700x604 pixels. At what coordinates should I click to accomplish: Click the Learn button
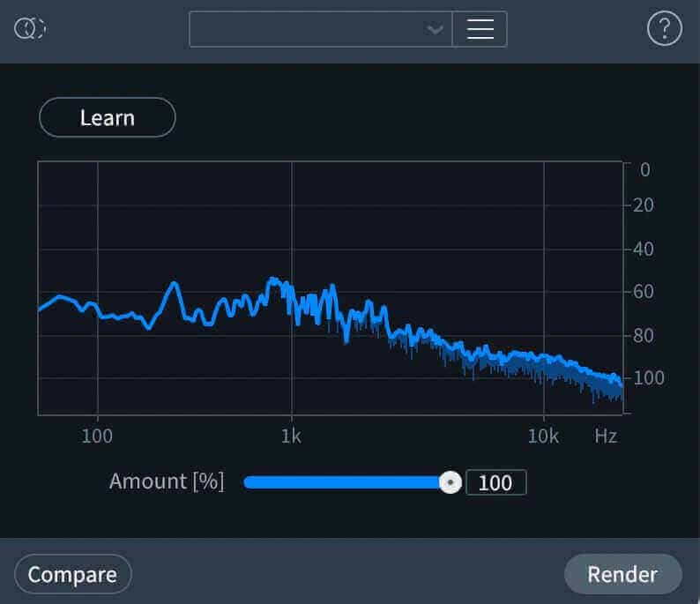point(108,117)
